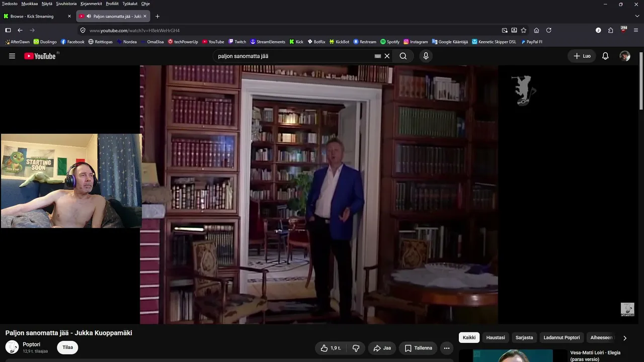Open the on-screen keyboard icon in search box

(378, 56)
